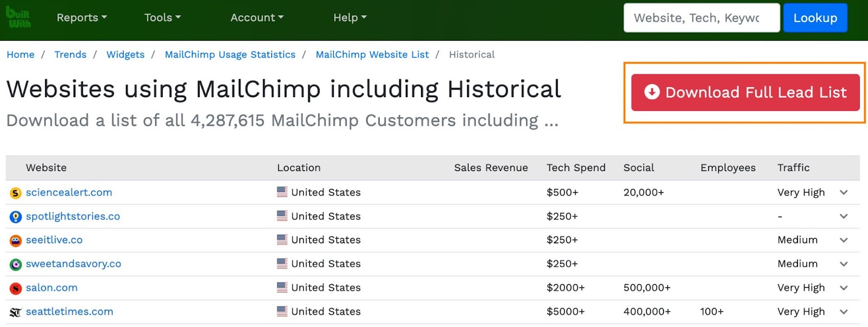Open the Reports dropdown menu
Screen dimensions: 868x327
point(82,17)
